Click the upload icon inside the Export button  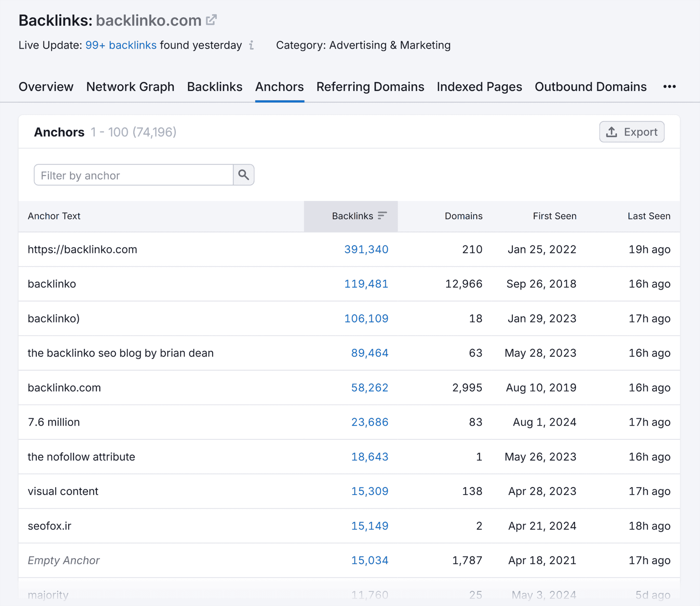[611, 132]
